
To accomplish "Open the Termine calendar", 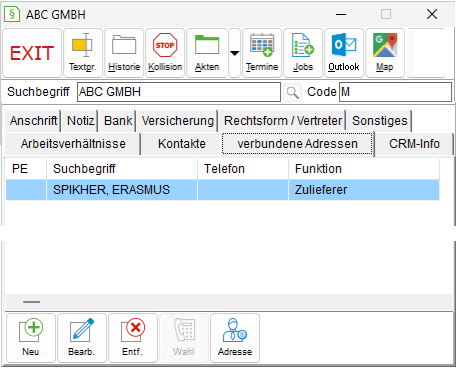I will click(262, 53).
